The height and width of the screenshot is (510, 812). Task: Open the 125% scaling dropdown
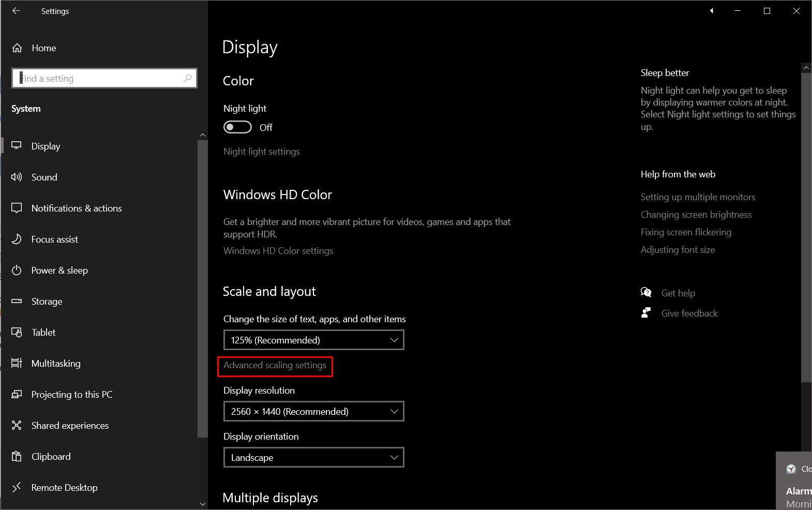pyautogui.click(x=313, y=340)
